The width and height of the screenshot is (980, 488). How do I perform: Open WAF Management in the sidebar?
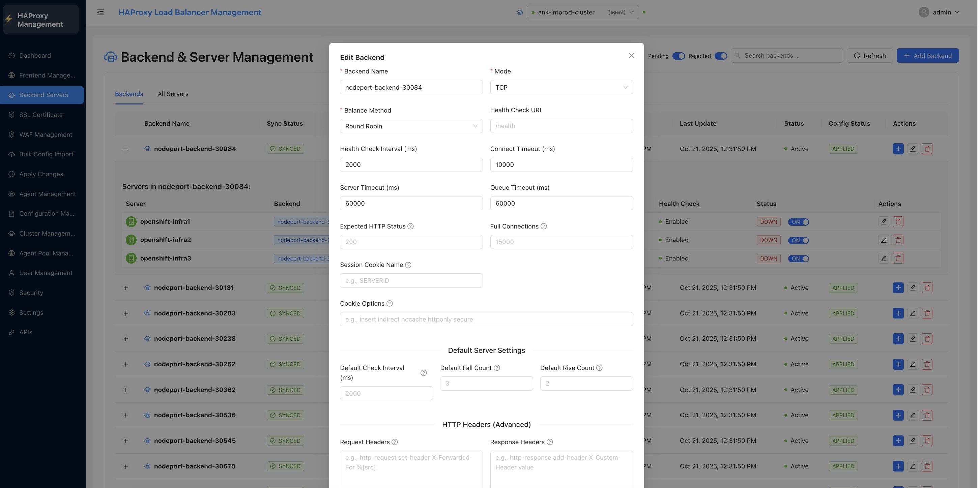[42, 134]
